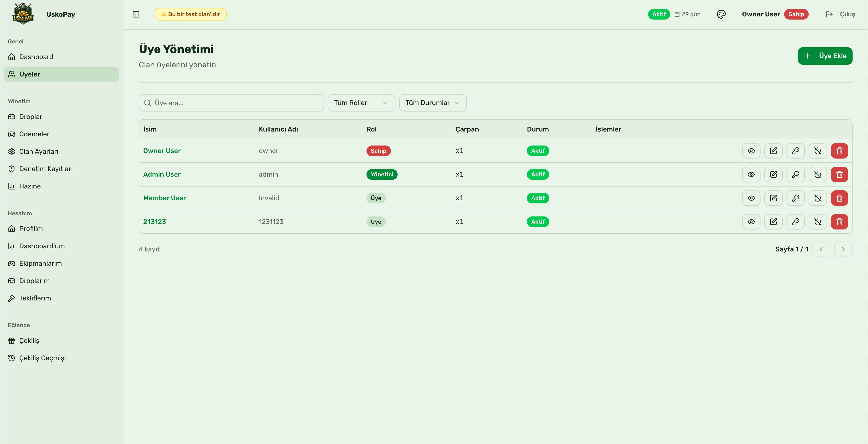Open the Tüm Roller dropdown
This screenshot has width=868, height=444.
pyautogui.click(x=361, y=103)
